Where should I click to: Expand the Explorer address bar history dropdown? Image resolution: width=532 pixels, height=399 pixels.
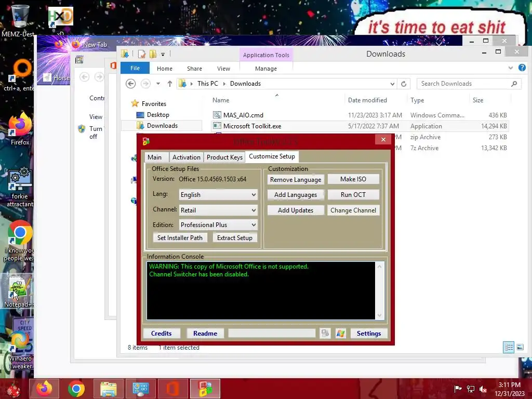tap(392, 84)
